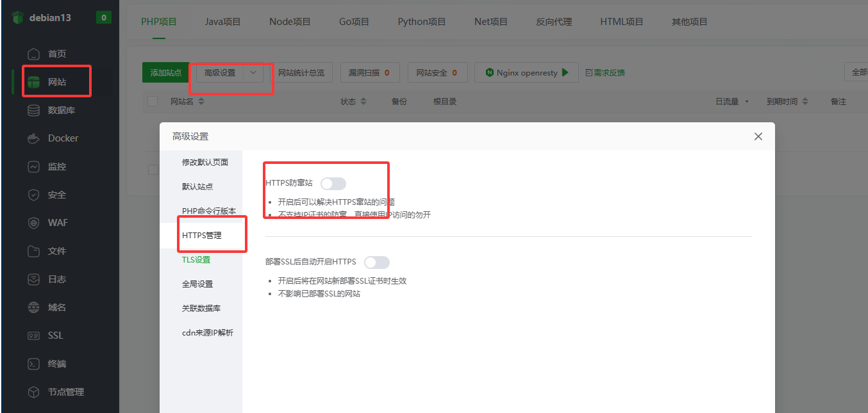The width and height of the screenshot is (868, 413).
Task: Switch to the Java项目 tab
Action: 223,22
